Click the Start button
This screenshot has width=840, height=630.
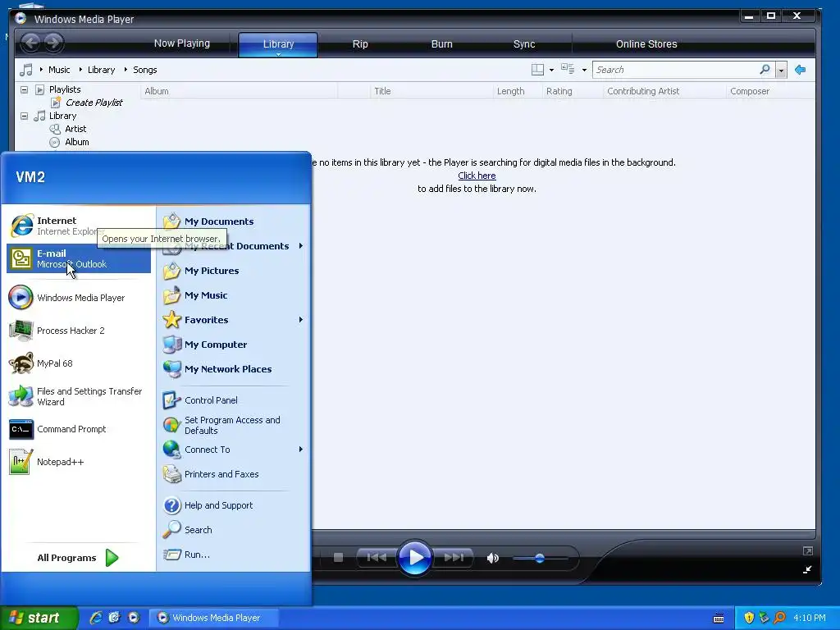pyautogui.click(x=39, y=618)
